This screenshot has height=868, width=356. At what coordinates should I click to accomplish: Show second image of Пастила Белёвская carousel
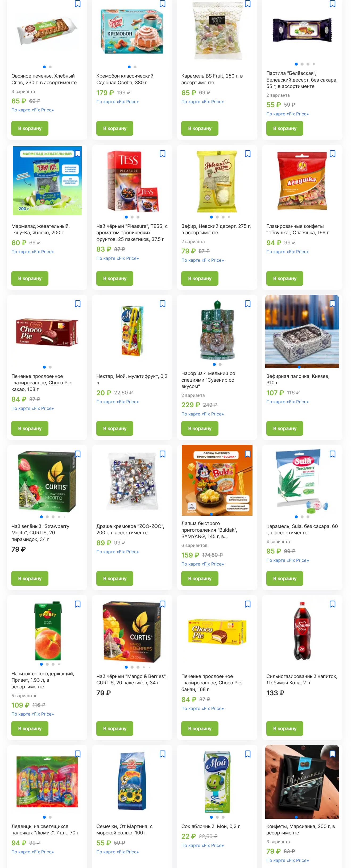(x=302, y=64)
